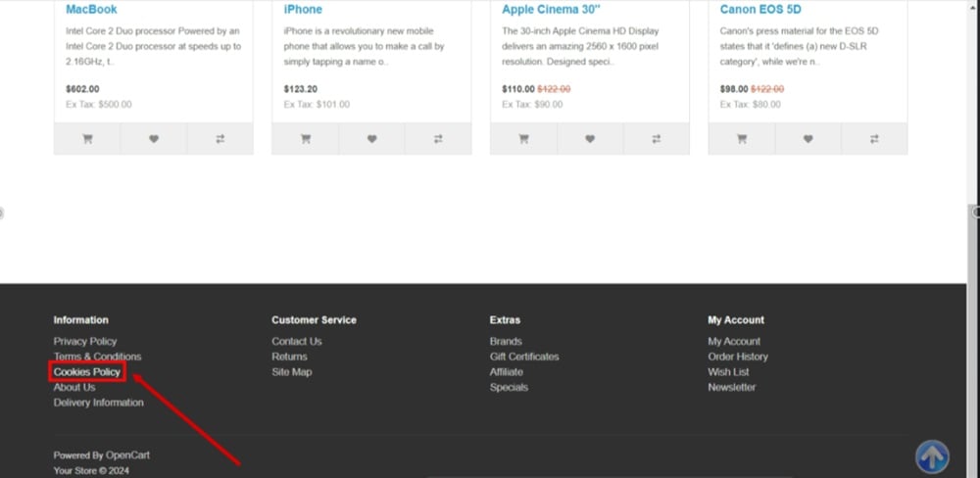Open About Us footer link
This screenshot has height=478, width=980.
click(x=74, y=388)
